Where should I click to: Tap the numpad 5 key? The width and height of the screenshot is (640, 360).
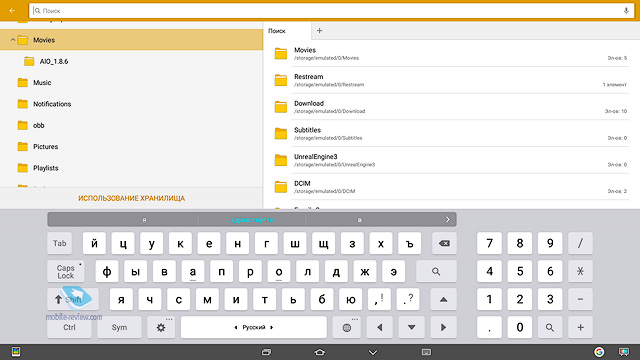point(520,271)
